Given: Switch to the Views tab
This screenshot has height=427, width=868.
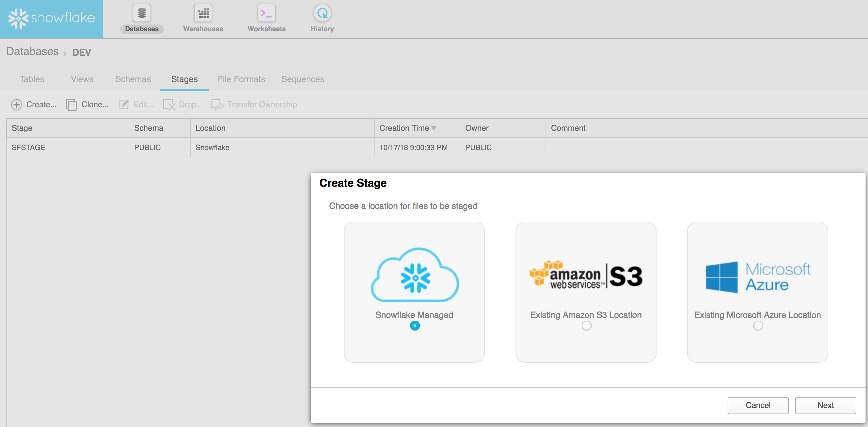Looking at the screenshot, I should [82, 79].
